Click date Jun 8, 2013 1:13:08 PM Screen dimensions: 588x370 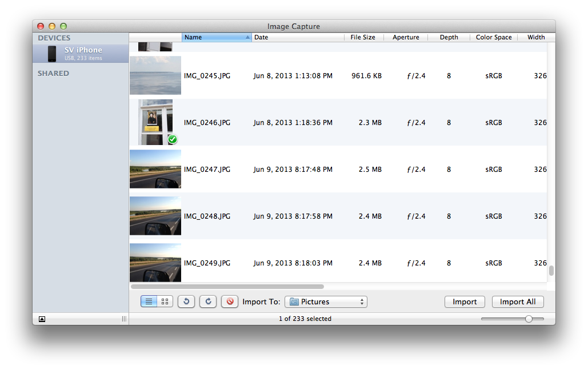[293, 76]
